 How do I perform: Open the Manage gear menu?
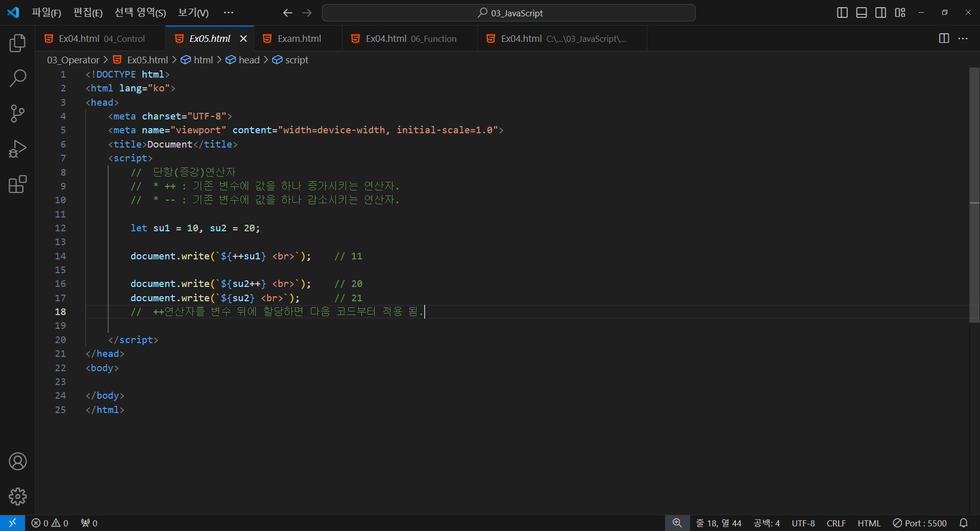[17, 496]
